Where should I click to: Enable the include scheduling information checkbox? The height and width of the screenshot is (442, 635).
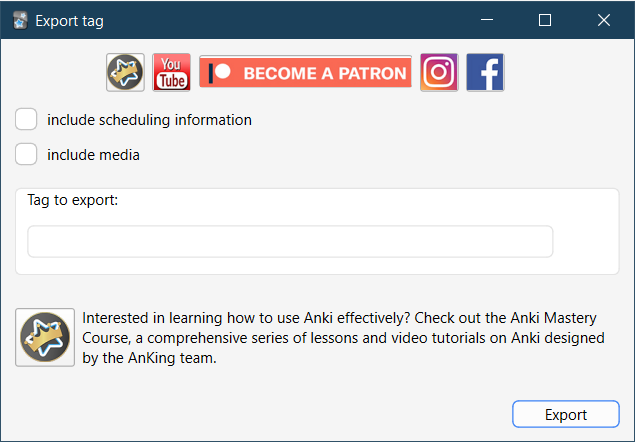[x=27, y=120]
